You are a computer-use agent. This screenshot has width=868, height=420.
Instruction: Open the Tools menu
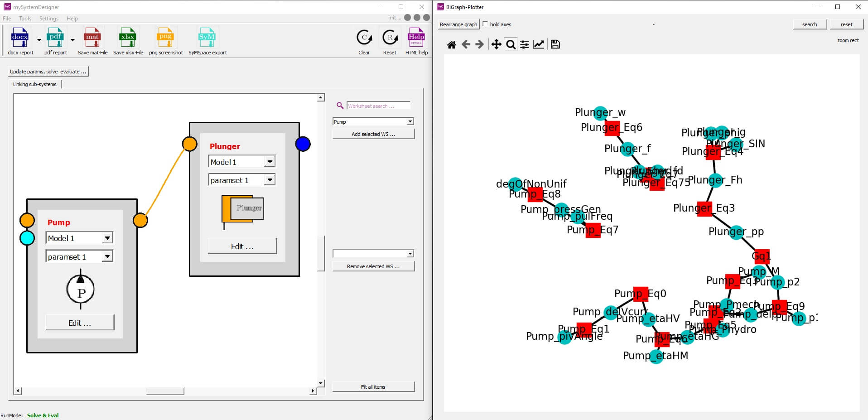coord(25,19)
